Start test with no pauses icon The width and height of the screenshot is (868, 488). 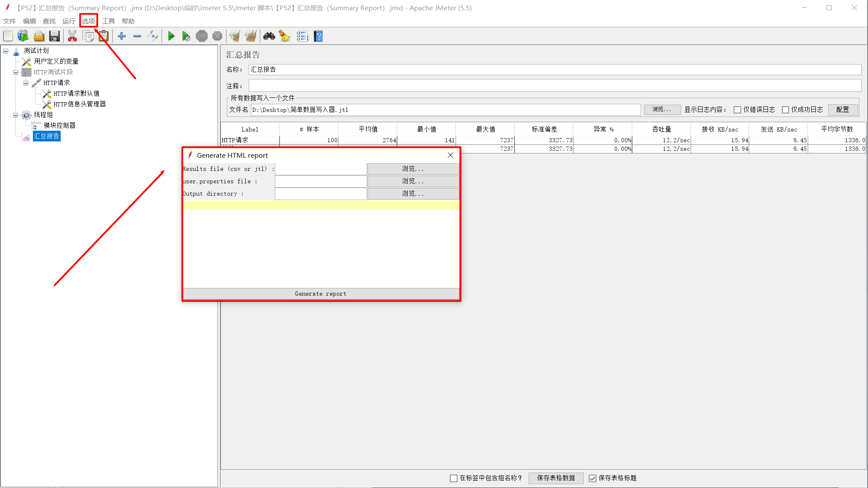click(186, 36)
